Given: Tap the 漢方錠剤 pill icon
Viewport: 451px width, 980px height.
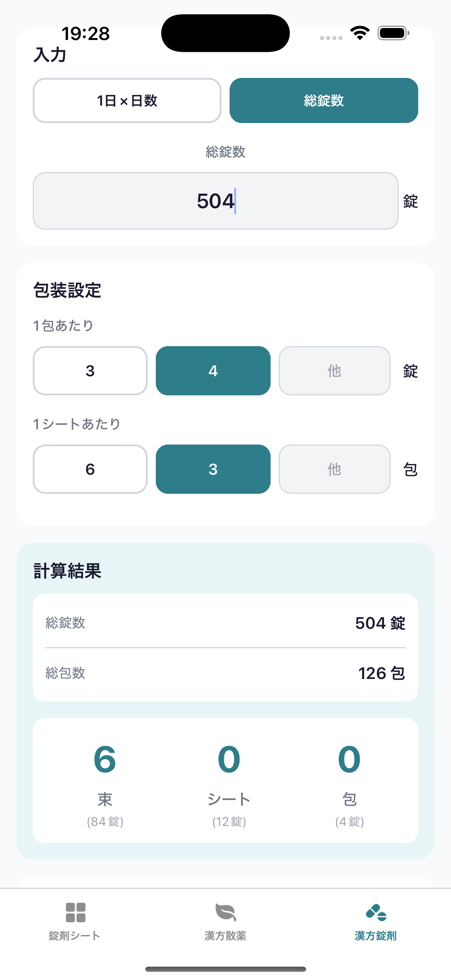Looking at the screenshot, I should point(376,912).
